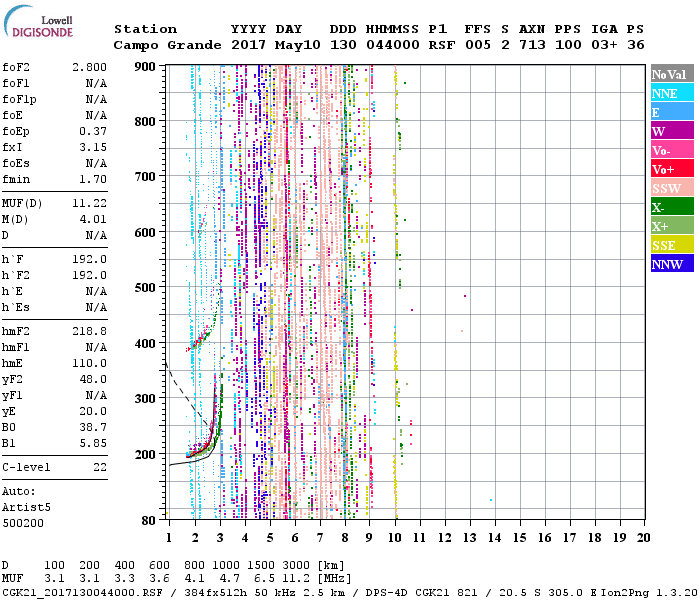Click the foF2 value 2.800

89,66
